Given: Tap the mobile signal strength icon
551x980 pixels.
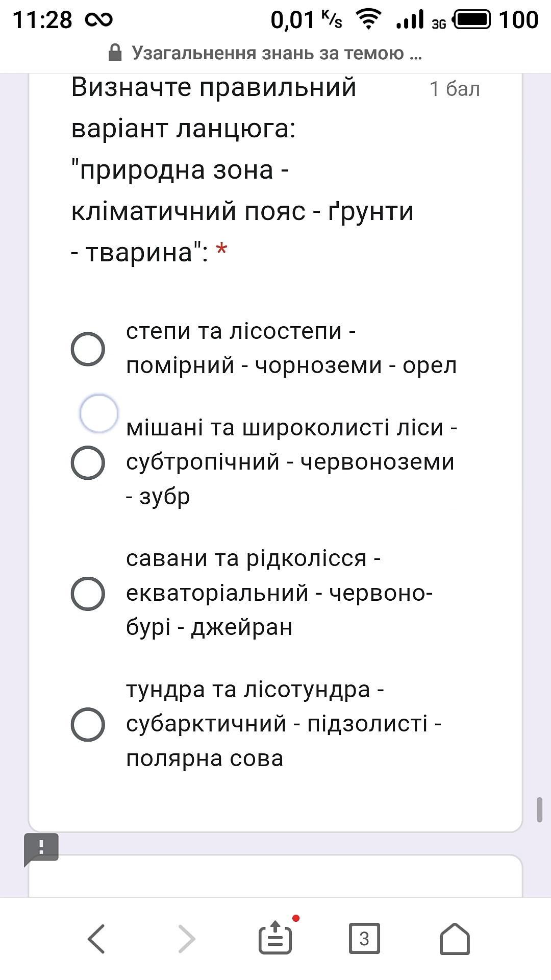Looking at the screenshot, I should [411, 20].
